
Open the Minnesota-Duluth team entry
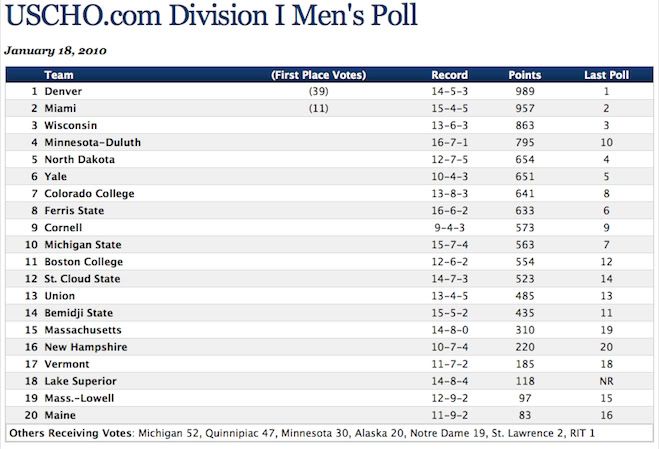click(92, 142)
